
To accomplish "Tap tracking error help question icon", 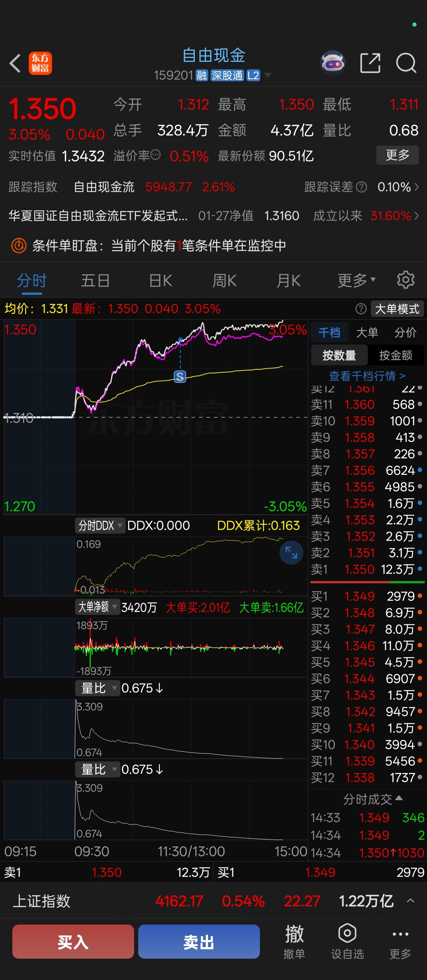I will (x=361, y=187).
